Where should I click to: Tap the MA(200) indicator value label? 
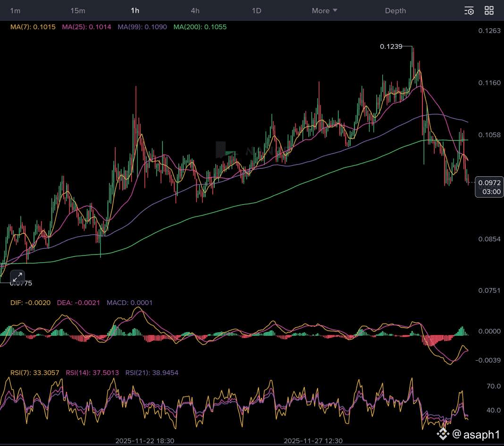[200, 27]
